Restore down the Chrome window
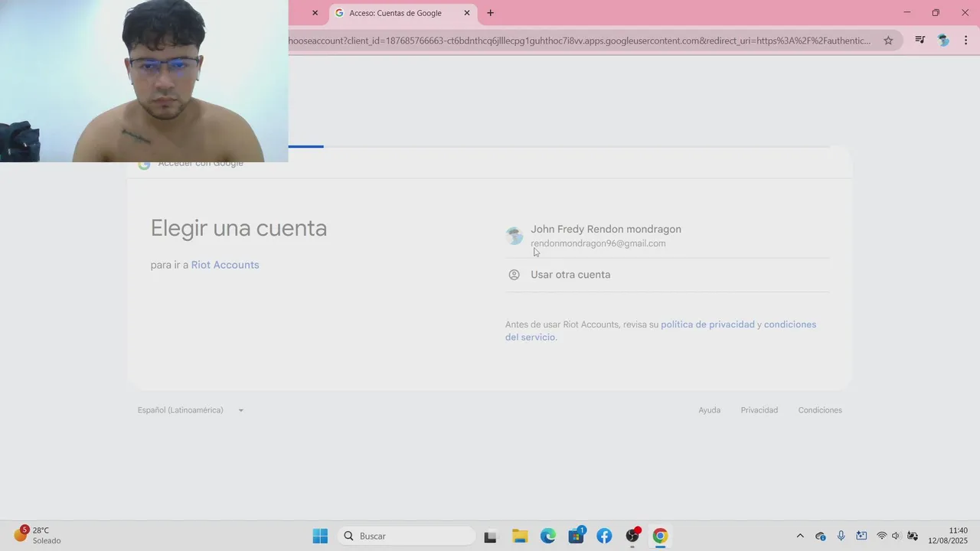The height and width of the screenshot is (551, 980). (x=936, y=13)
